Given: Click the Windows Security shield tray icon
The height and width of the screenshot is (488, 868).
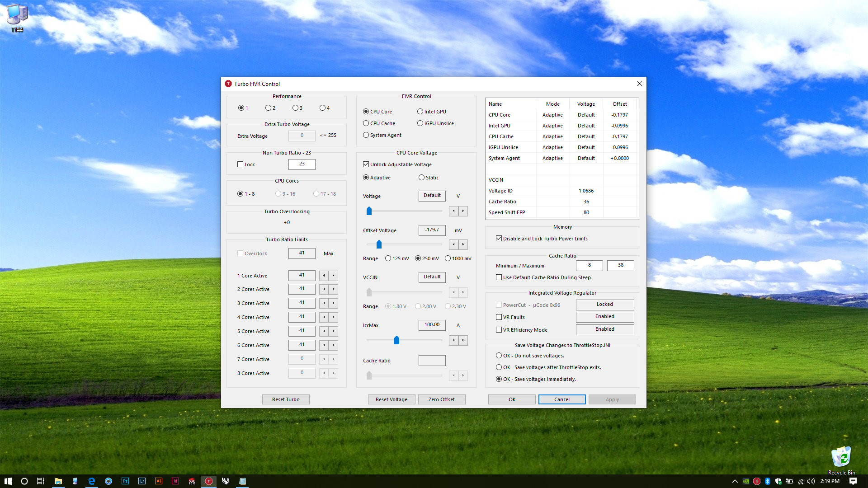Looking at the screenshot, I should [x=778, y=481].
